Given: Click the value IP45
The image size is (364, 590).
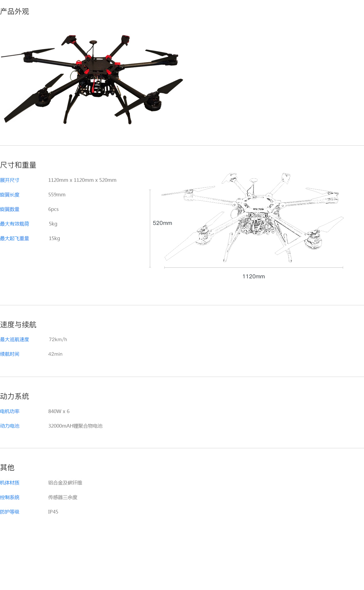Looking at the screenshot, I should [53, 512].
